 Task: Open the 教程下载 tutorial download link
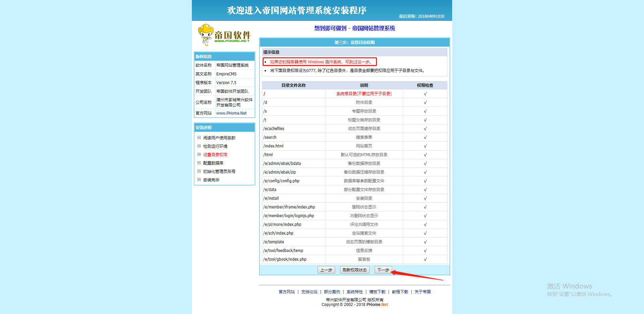[x=399, y=292]
